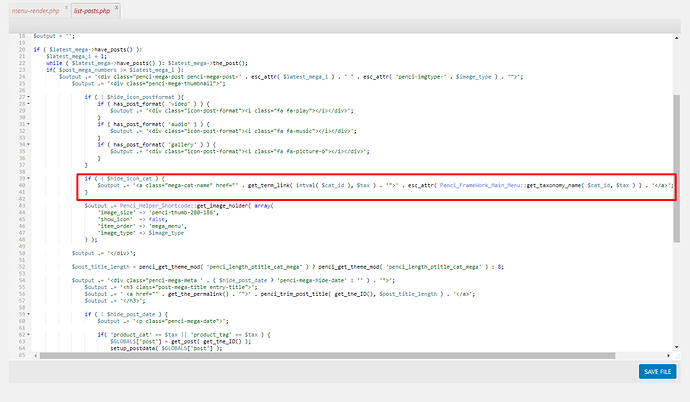Click the "penci-mega-date" output line

163,321
